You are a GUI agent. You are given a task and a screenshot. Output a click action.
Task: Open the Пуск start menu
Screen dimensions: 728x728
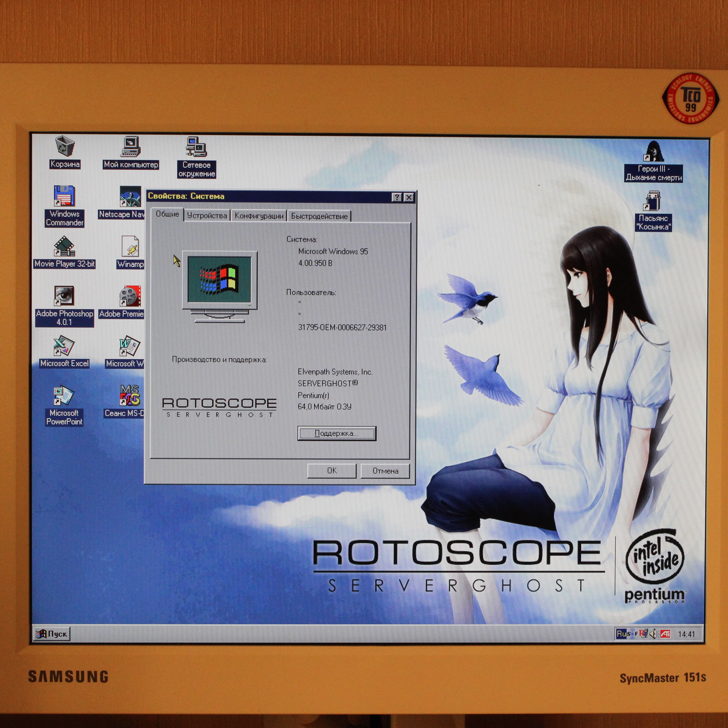tap(52, 634)
